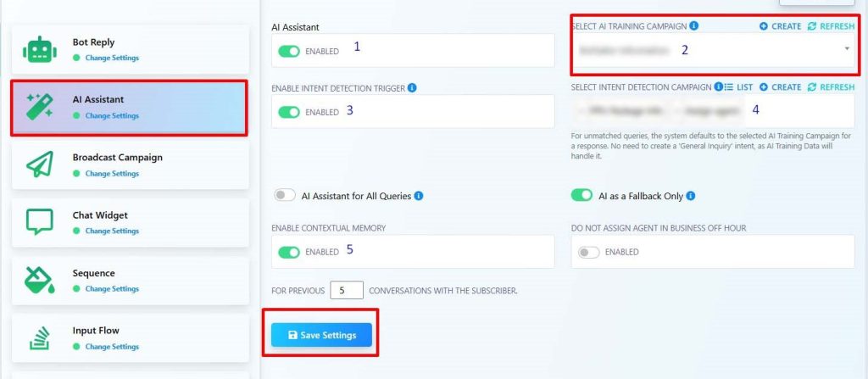
Task: Click info icon beside Select AI Training Campaign
Action: pos(694,26)
